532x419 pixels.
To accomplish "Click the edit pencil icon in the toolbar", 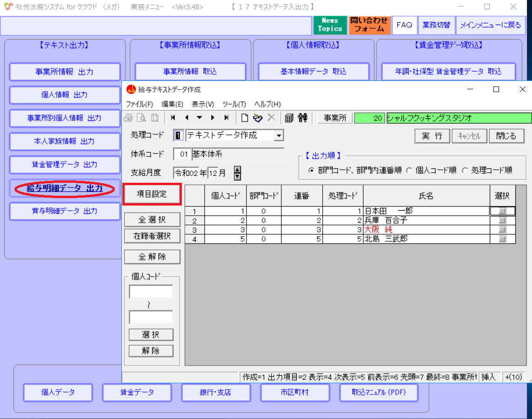I will [x=258, y=118].
